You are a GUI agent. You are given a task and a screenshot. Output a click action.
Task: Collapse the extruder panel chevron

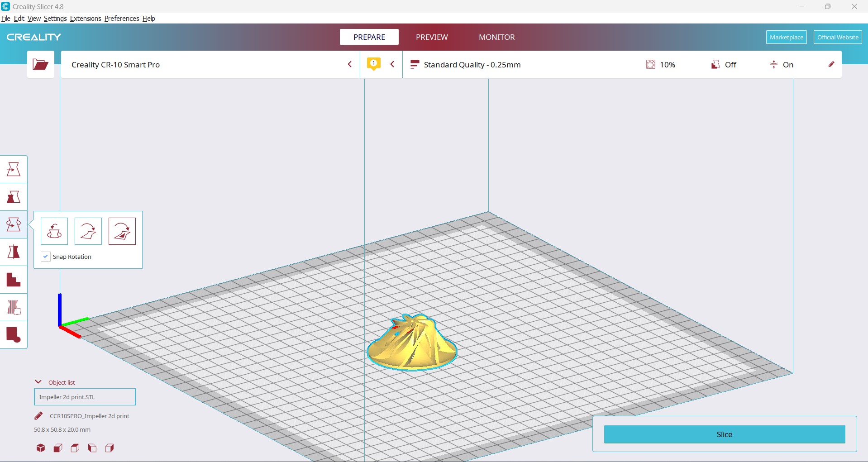tap(392, 64)
